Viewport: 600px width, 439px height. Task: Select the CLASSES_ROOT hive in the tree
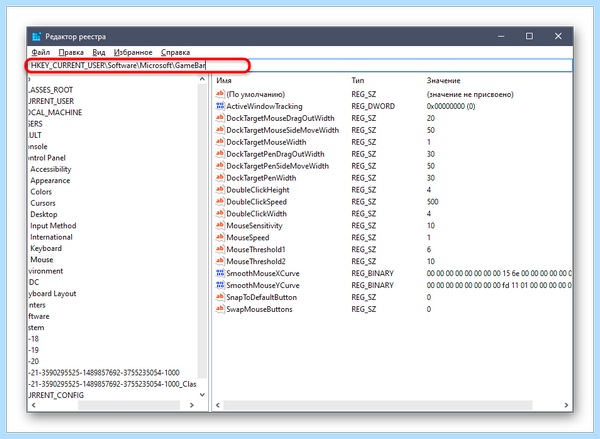click(51, 90)
